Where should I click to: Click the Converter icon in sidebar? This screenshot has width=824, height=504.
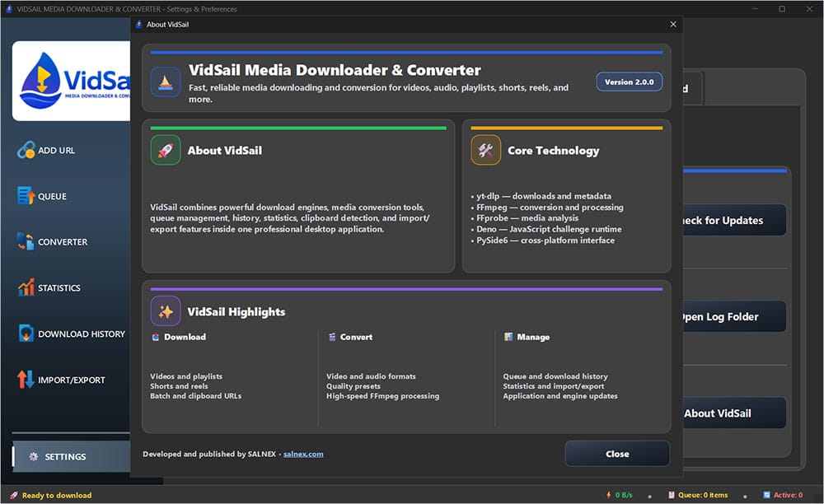tap(26, 241)
